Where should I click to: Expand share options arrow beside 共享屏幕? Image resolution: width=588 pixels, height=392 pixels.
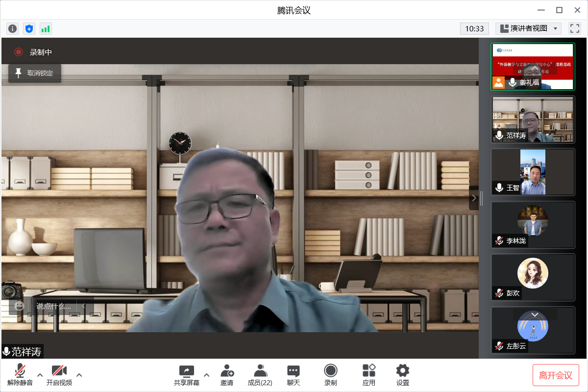pos(206,375)
